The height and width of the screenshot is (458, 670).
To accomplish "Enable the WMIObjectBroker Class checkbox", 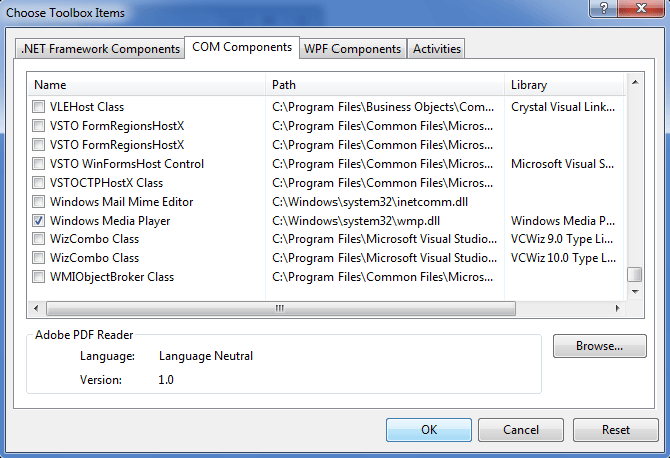I will click(x=39, y=277).
